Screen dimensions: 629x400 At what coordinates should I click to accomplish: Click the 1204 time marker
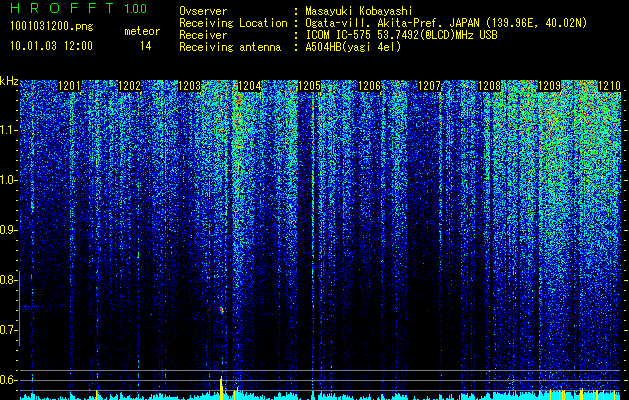pos(250,86)
